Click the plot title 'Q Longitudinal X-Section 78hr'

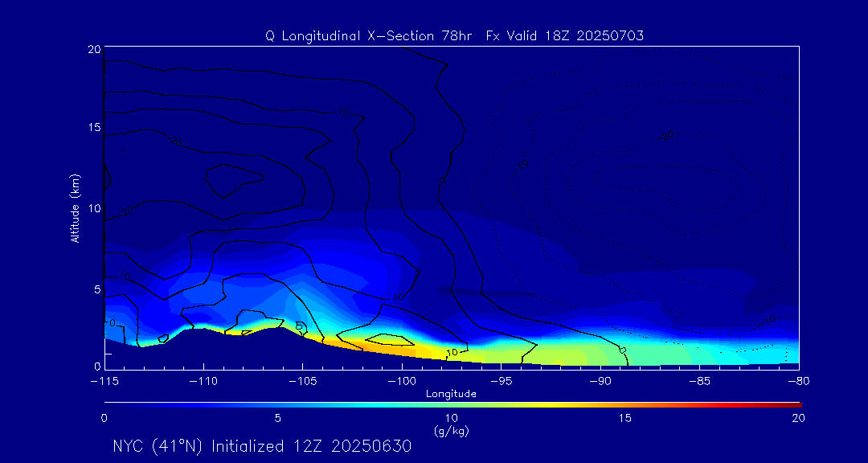point(369,36)
